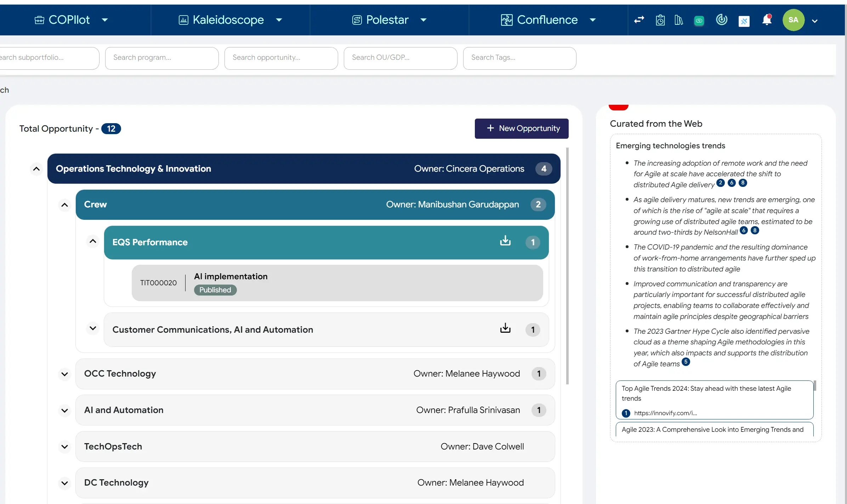
Task: Click the green pulse monitor icon
Action: [x=699, y=21]
